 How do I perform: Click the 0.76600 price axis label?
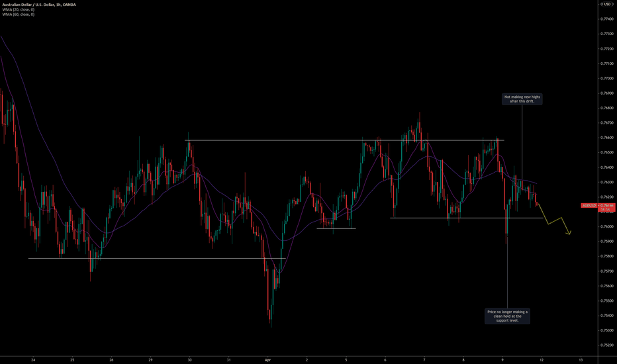pos(606,138)
